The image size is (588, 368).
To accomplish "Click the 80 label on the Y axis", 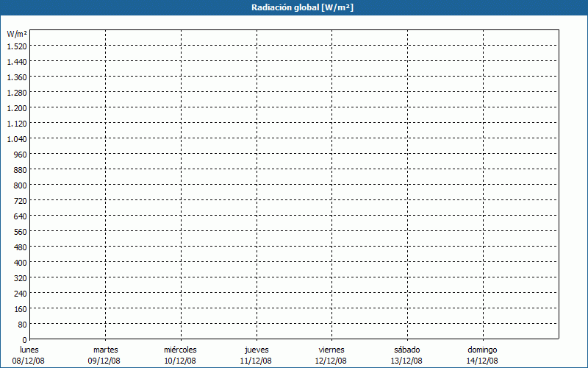I will point(21,325).
